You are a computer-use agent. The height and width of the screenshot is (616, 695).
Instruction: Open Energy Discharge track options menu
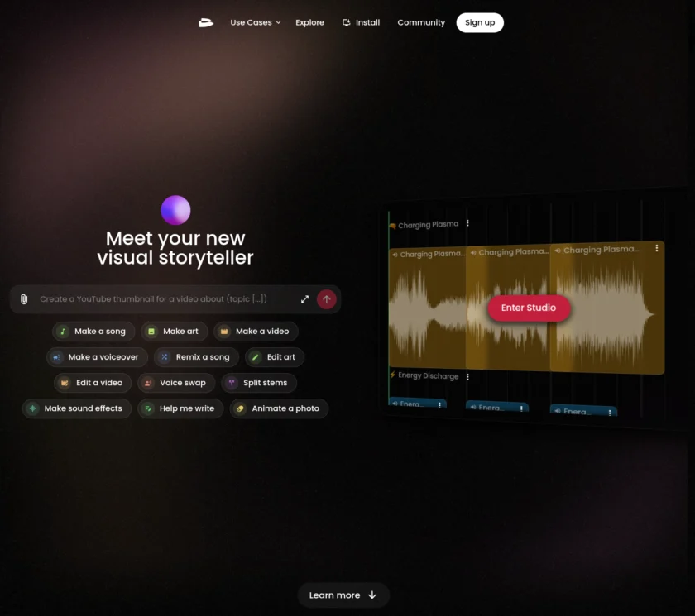pyautogui.click(x=467, y=377)
